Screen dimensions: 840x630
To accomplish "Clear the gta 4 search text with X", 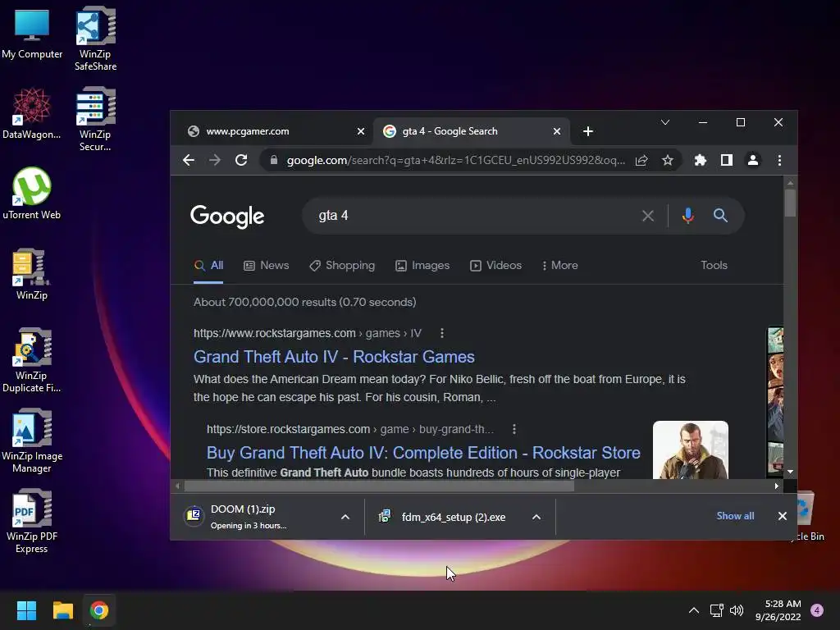I will click(648, 216).
